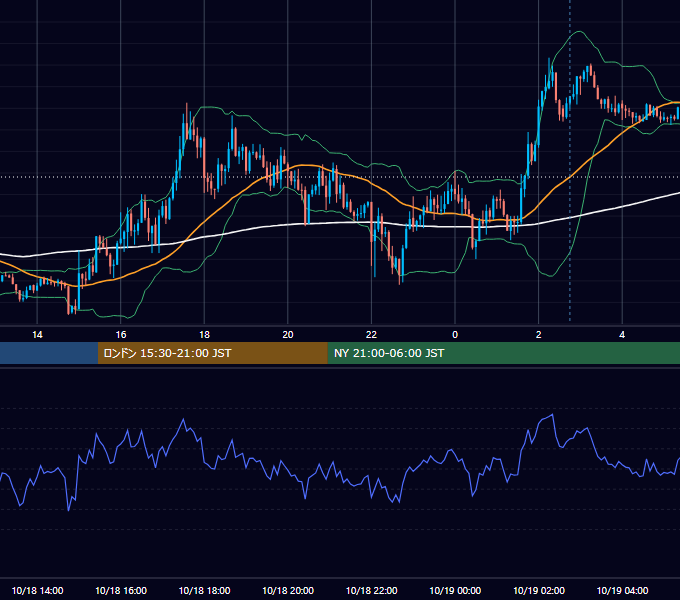The image size is (680, 600).
Task: Click the '10/18 20:00' date label
Action: [288, 590]
